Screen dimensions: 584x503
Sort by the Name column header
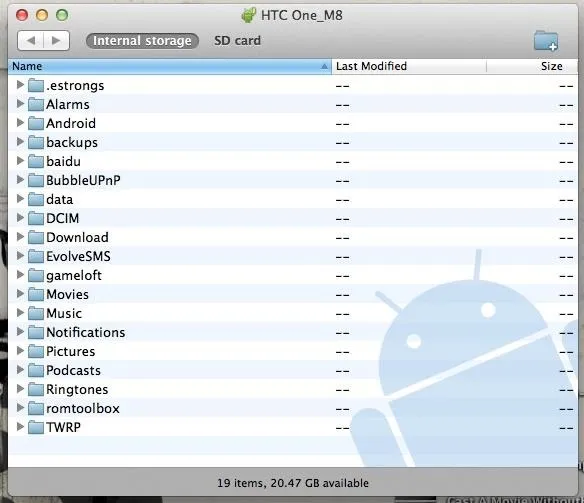(169, 66)
